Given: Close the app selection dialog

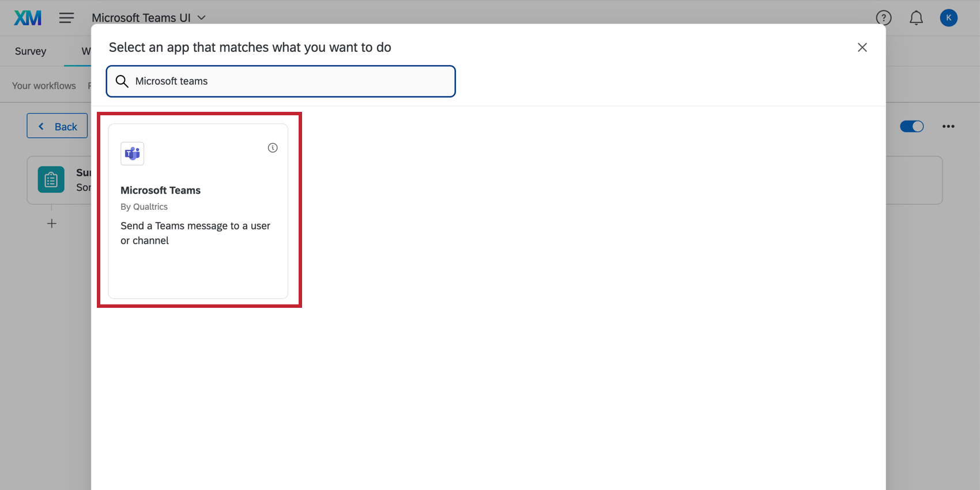Looking at the screenshot, I should (x=862, y=47).
